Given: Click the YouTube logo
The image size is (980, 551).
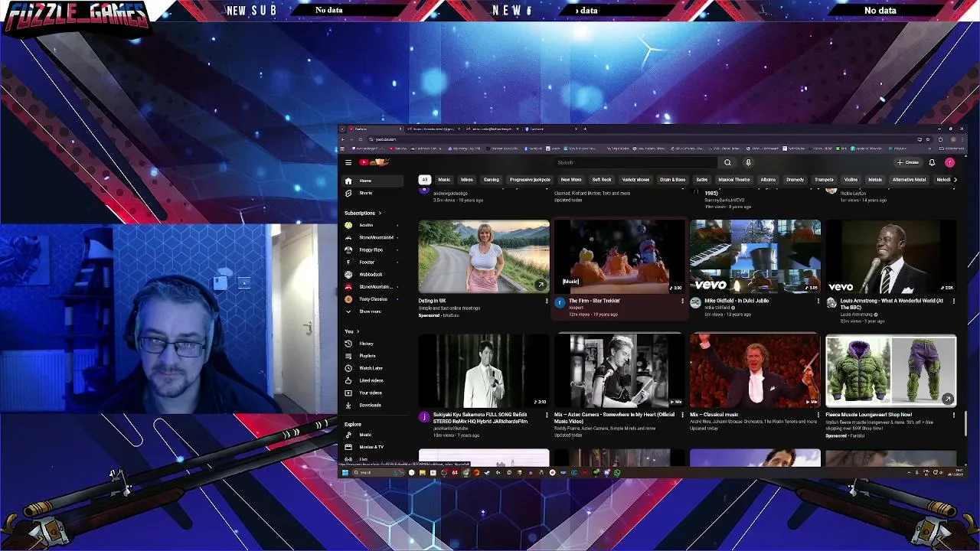Looking at the screenshot, I should point(374,162).
